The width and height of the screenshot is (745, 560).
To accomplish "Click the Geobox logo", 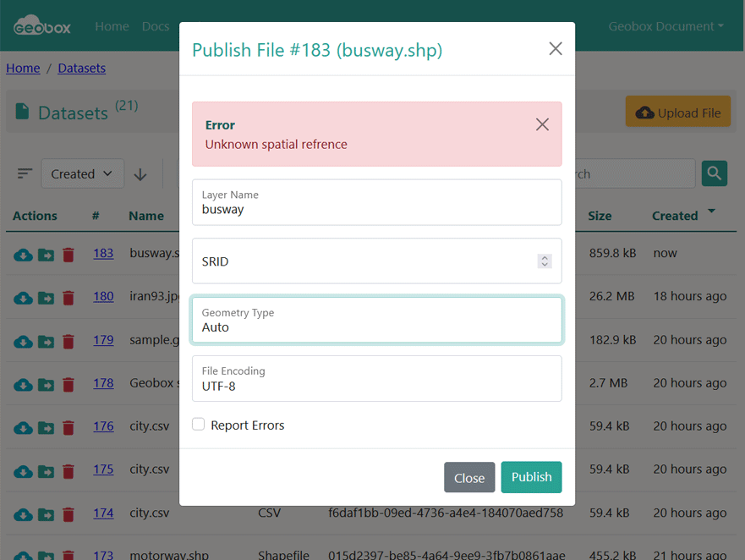I will point(42,26).
